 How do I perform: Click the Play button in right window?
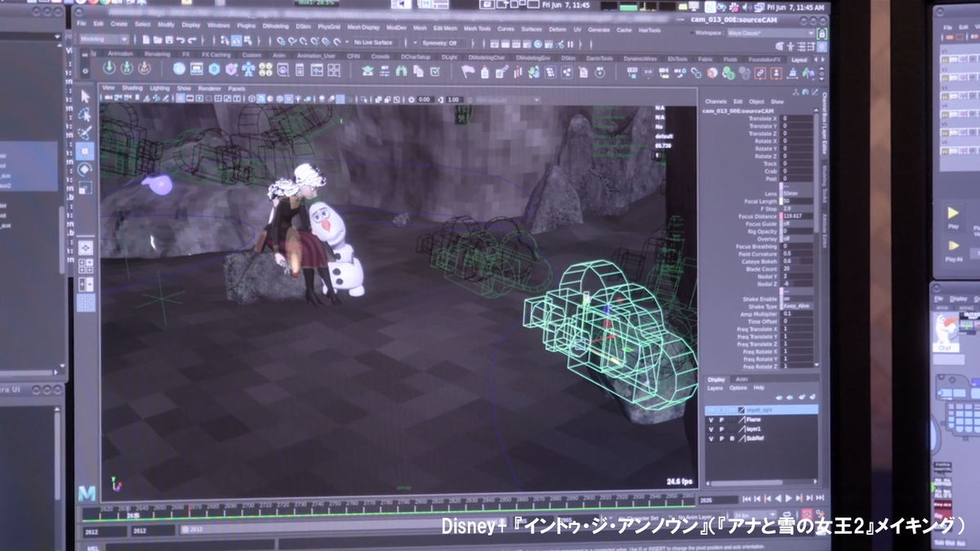point(953,217)
